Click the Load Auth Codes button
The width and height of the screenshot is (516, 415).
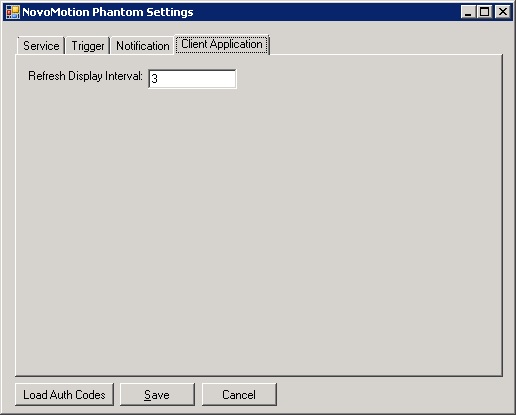pyautogui.click(x=64, y=395)
